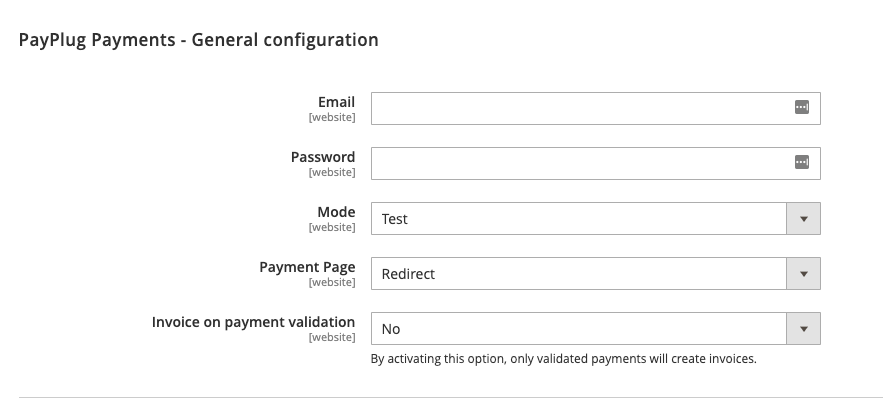
Task: Click the [website] scope tag under Email
Action: [x=332, y=117]
